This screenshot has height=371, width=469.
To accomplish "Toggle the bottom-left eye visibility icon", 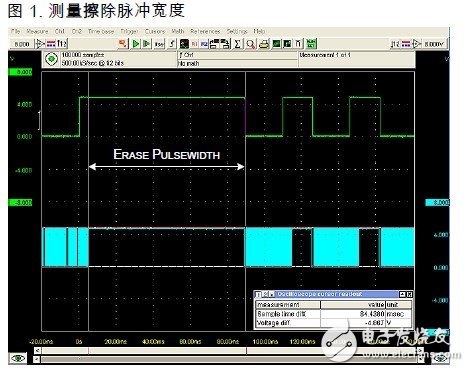I will pyautogui.click(x=18, y=358).
